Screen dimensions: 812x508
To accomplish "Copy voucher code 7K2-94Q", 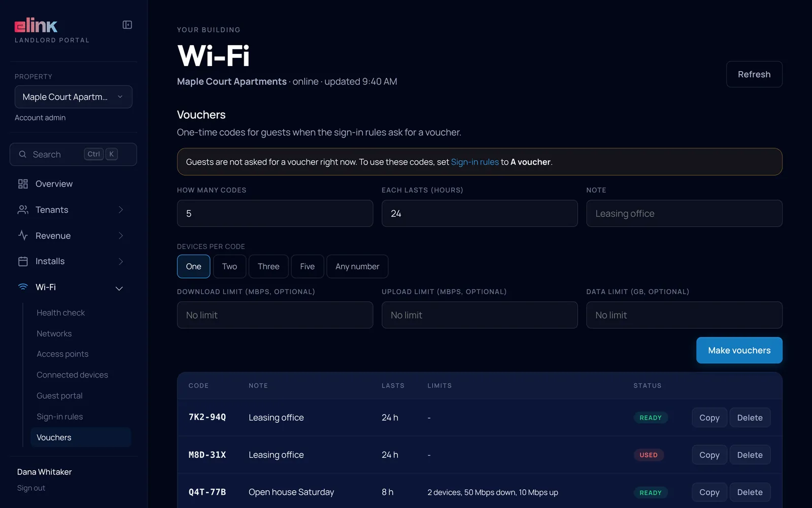I will tap(709, 418).
